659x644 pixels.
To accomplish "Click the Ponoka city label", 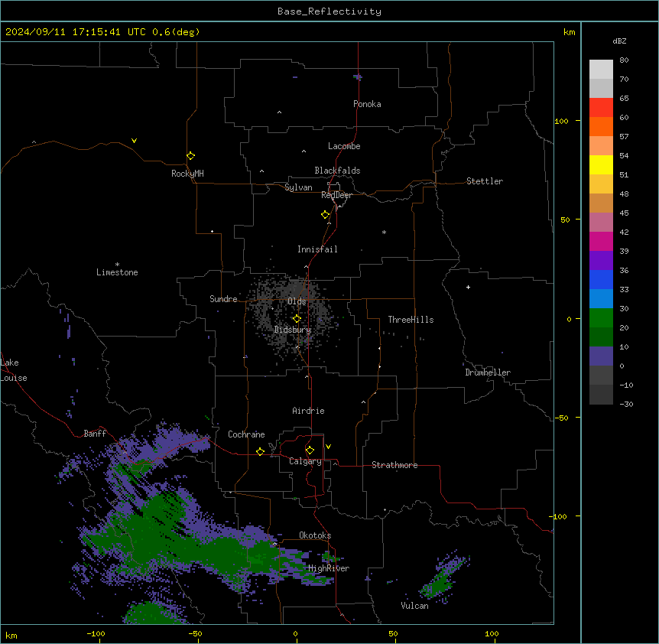I will point(367,104).
